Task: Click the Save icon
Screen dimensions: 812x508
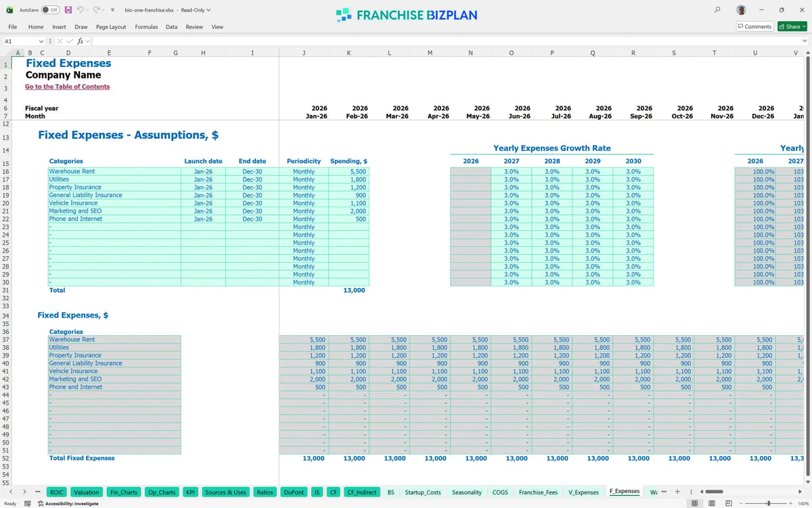Action: (68, 10)
